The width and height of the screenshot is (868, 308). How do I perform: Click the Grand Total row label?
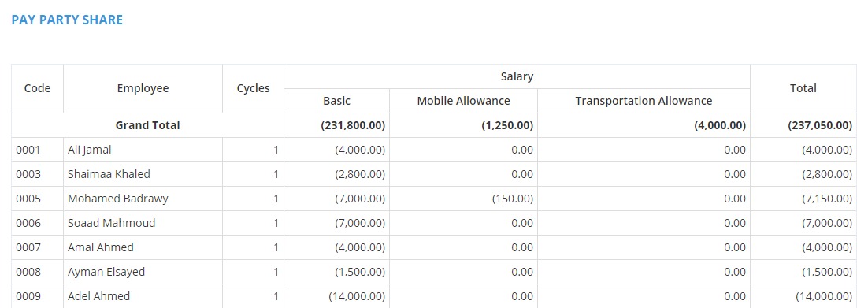(148, 125)
